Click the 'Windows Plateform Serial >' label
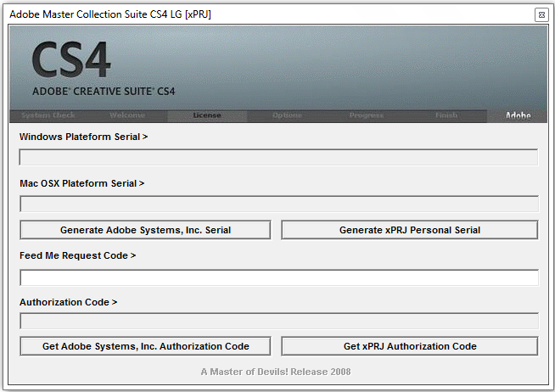The image size is (555, 392). pyautogui.click(x=83, y=137)
